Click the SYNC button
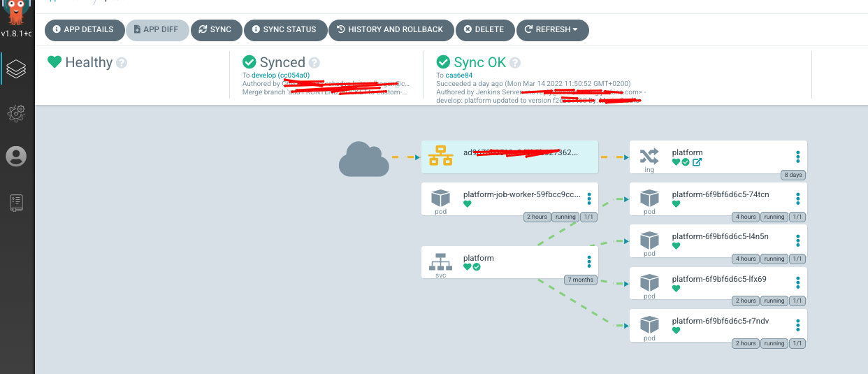The height and width of the screenshot is (374, 868). (216, 30)
